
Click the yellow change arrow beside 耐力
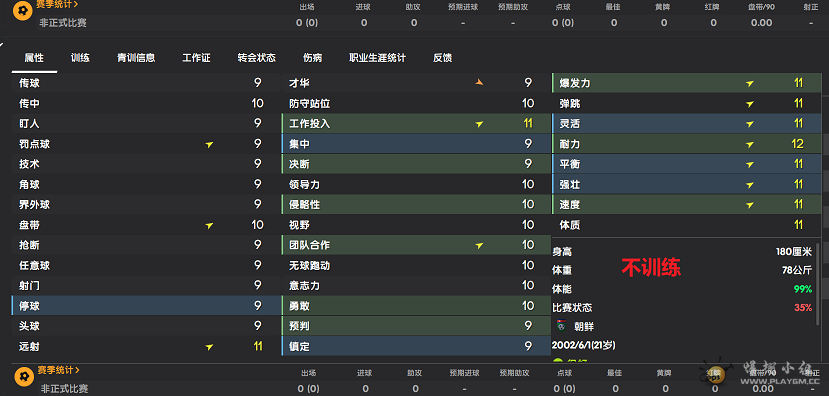point(750,144)
